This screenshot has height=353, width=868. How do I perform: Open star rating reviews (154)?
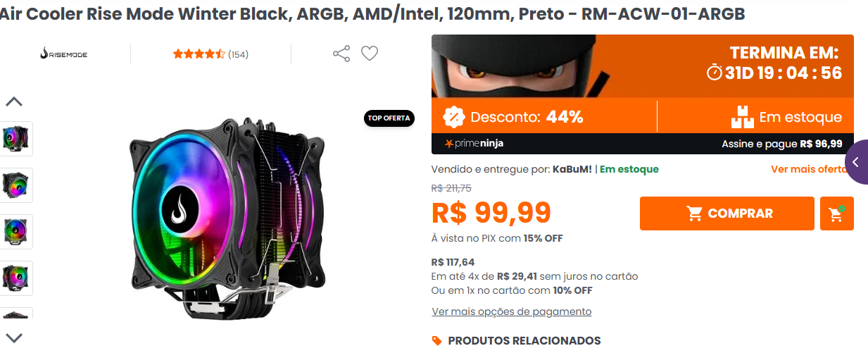click(x=210, y=54)
